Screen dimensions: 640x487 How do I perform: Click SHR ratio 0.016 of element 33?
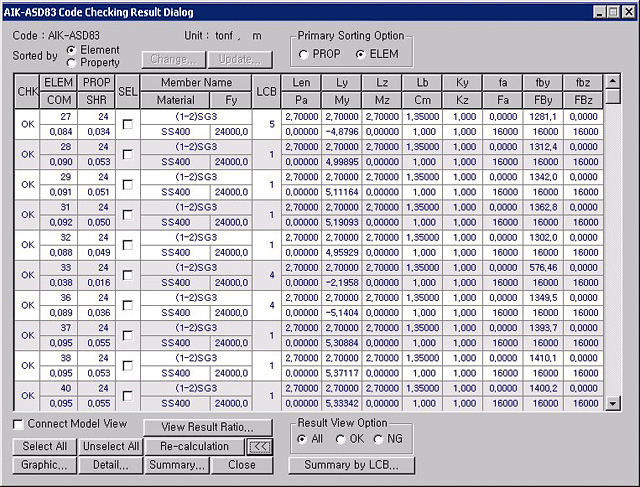(x=96, y=283)
